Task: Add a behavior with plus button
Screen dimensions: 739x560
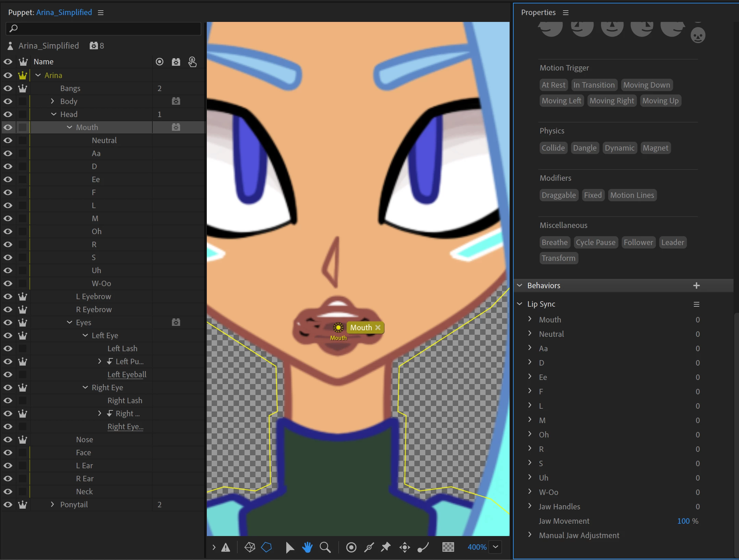Action: [x=696, y=285]
